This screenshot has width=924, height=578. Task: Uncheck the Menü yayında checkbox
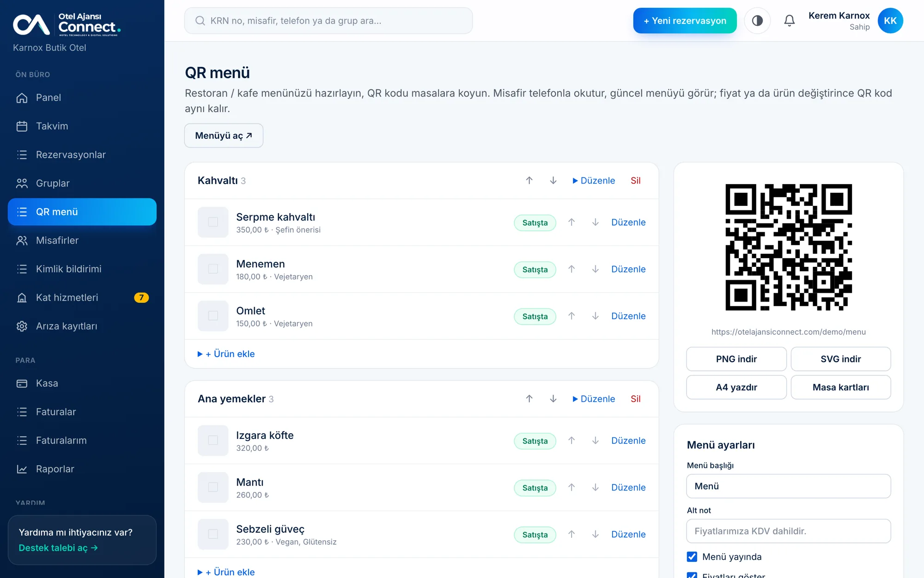point(692,557)
